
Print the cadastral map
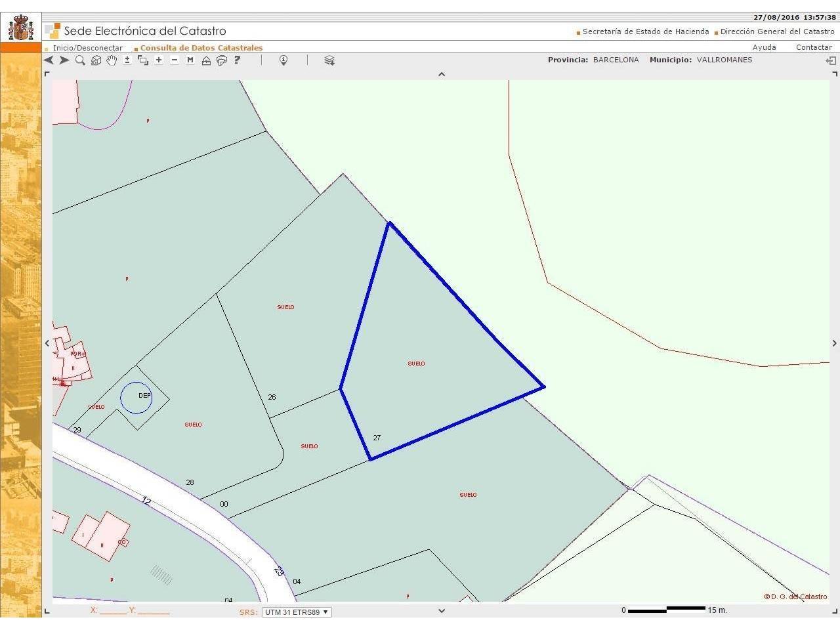click(222, 60)
